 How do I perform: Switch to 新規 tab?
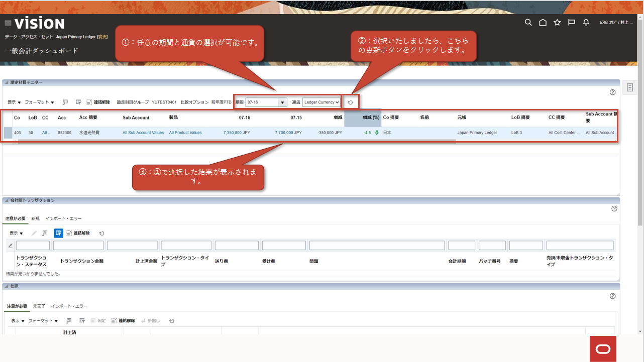point(35,218)
